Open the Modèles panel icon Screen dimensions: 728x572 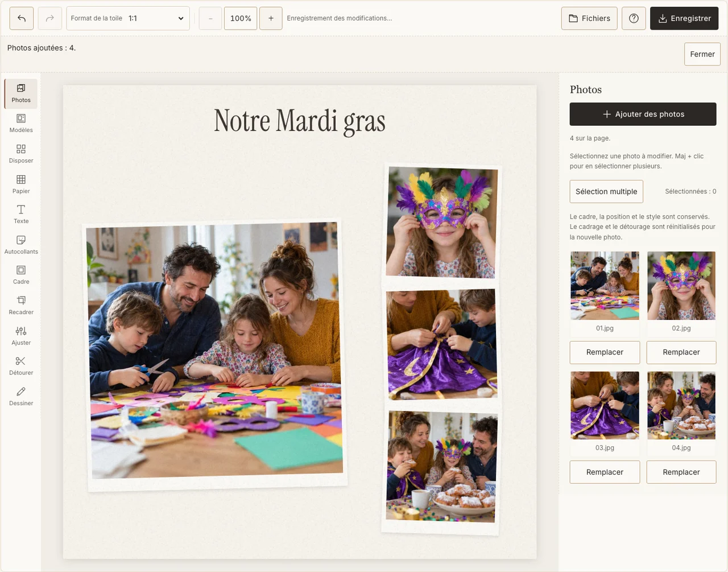tap(21, 124)
